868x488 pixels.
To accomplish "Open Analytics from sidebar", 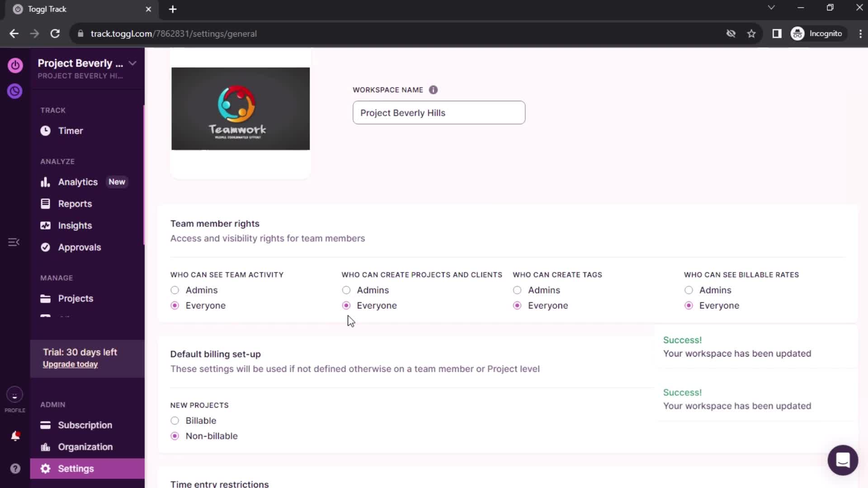I will coord(77,181).
